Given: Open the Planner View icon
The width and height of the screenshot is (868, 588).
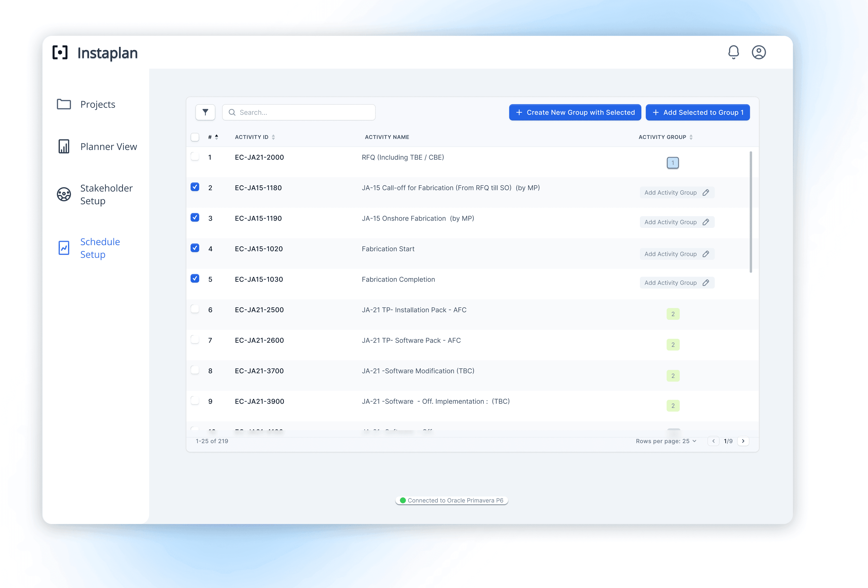Looking at the screenshot, I should coord(64,146).
